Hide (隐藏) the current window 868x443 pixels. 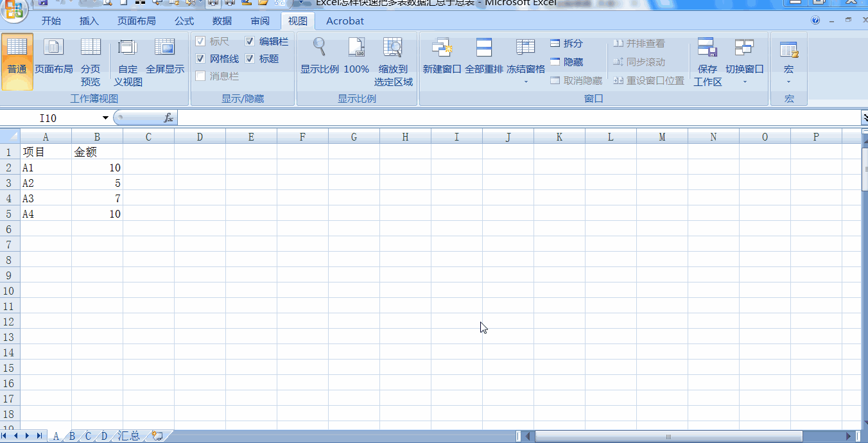tap(567, 62)
